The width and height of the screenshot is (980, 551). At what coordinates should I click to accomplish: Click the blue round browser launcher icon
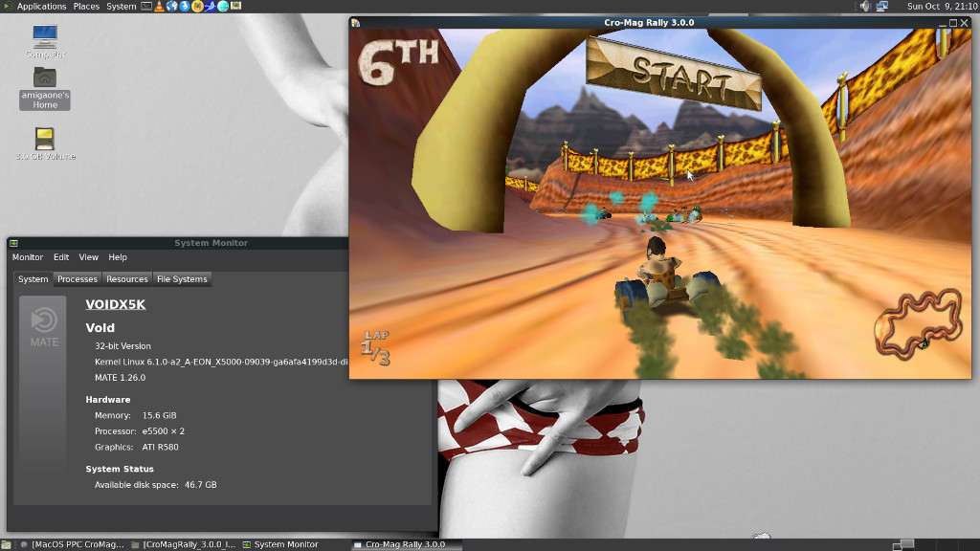pos(185,7)
